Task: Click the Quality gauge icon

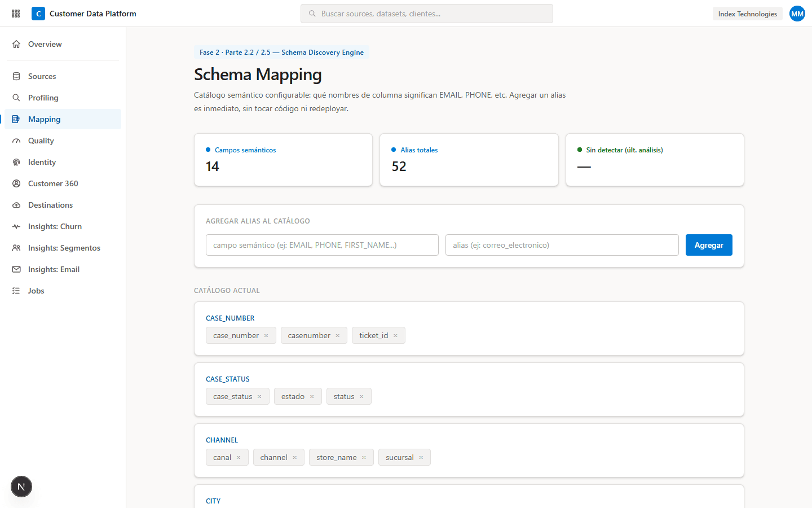Action: pos(16,141)
